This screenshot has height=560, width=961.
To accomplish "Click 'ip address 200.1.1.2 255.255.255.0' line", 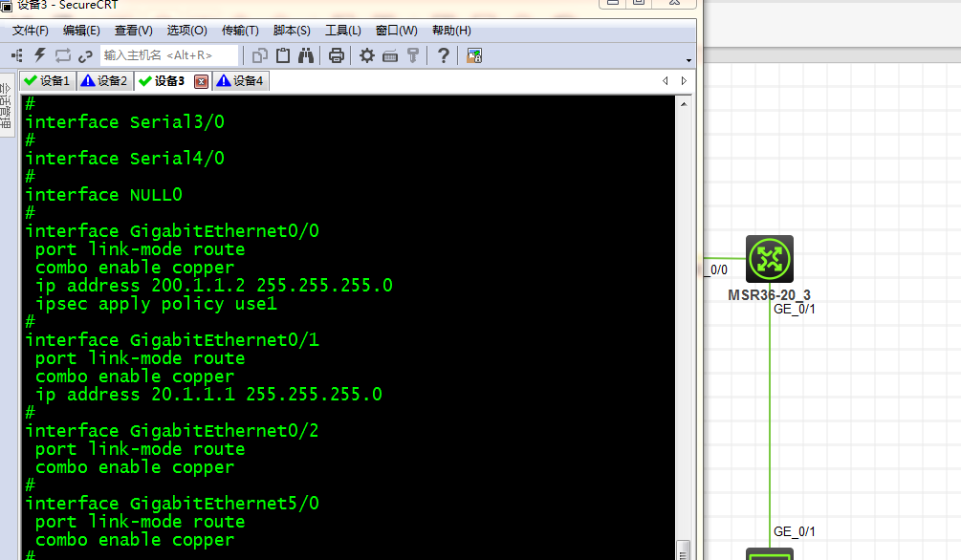I will 214,286.
